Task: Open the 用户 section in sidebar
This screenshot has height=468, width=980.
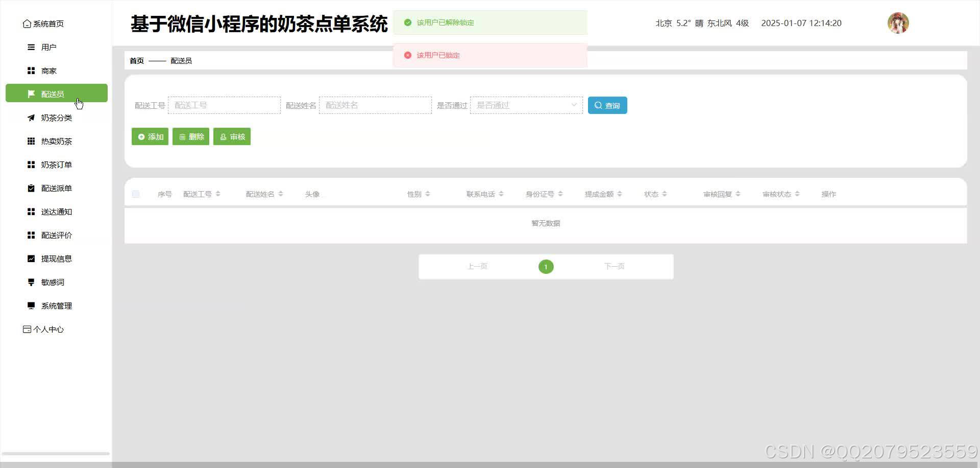Action: coord(47,47)
